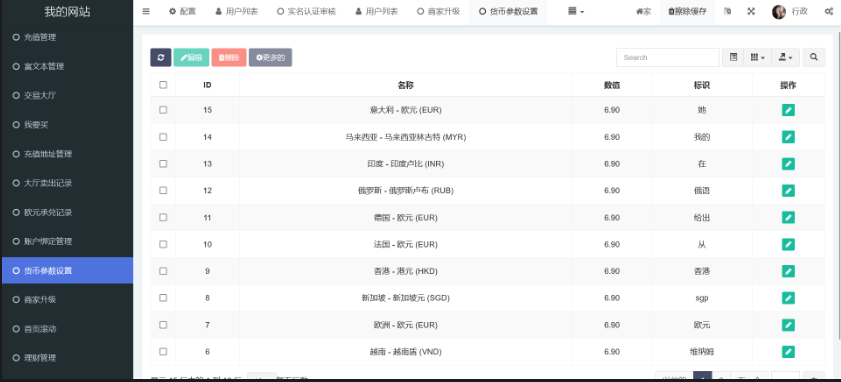Screen dimensions: 841x382
Task: Open the language switch icon
Action: [727, 11]
